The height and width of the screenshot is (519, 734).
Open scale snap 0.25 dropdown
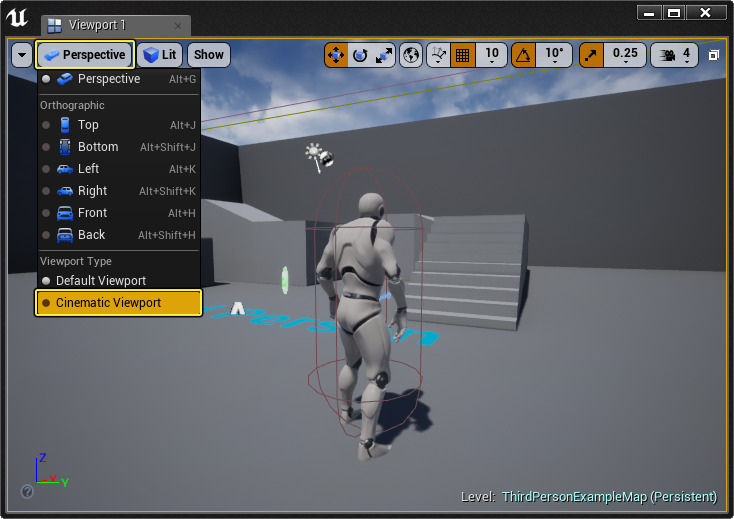click(x=625, y=55)
